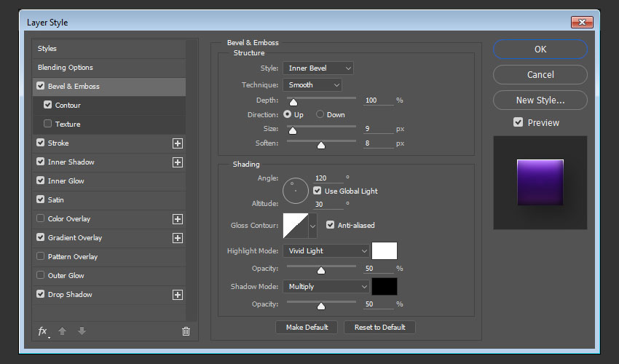This screenshot has height=364, width=619.
Task: Click the plus icon beside Color Overlay
Action: (x=177, y=219)
